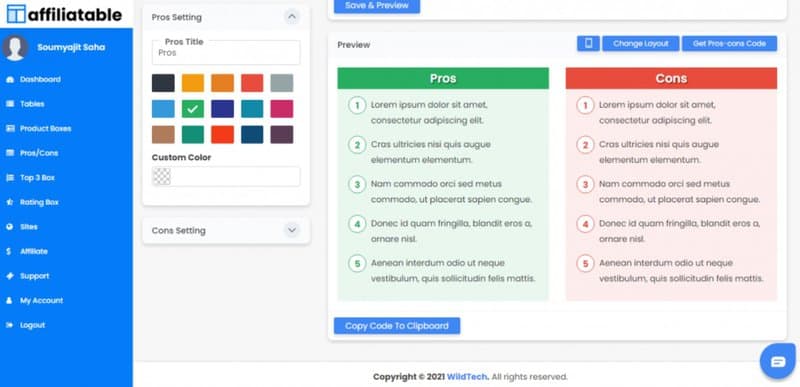Expand the Cons Setting panel
This screenshot has width=800, height=387.
coord(292,230)
